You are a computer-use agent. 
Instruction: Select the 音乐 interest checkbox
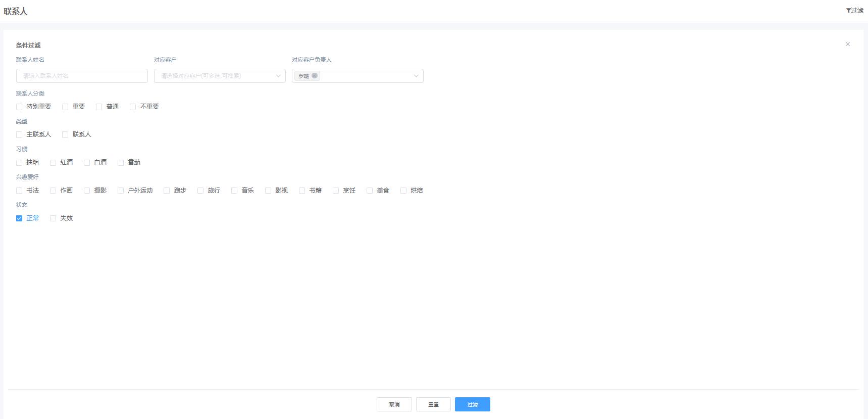[234, 191]
